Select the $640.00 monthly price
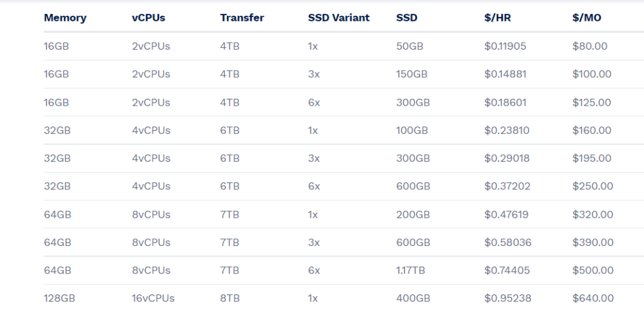The width and height of the screenshot is (644, 312). [x=593, y=298]
